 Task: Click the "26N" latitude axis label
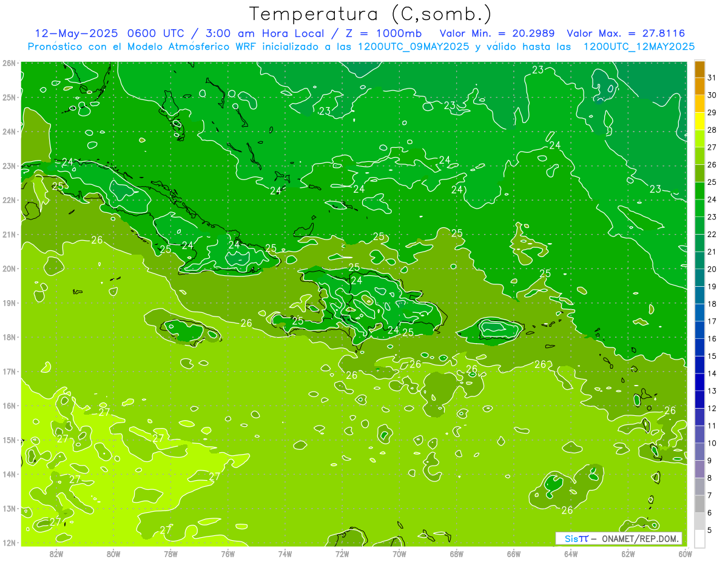pyautogui.click(x=8, y=63)
